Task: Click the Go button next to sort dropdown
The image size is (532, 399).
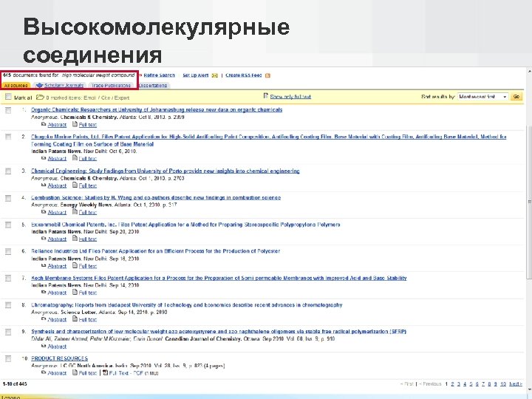Action: [x=516, y=97]
